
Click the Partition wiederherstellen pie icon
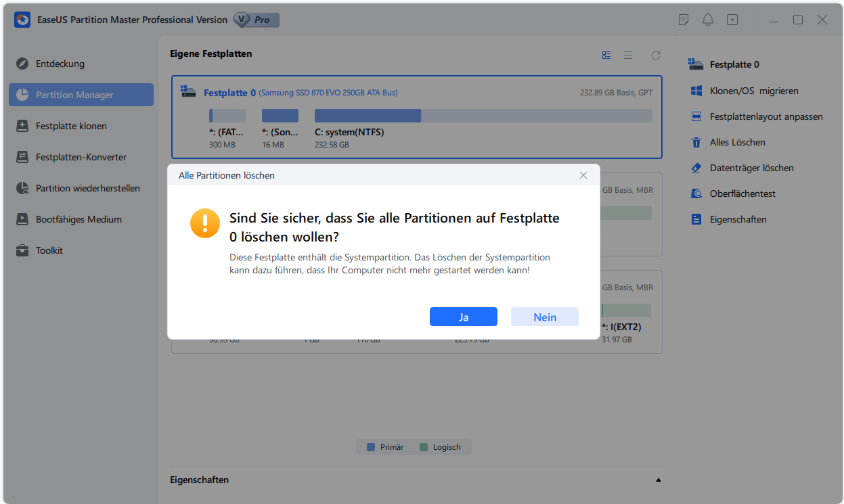click(x=23, y=188)
